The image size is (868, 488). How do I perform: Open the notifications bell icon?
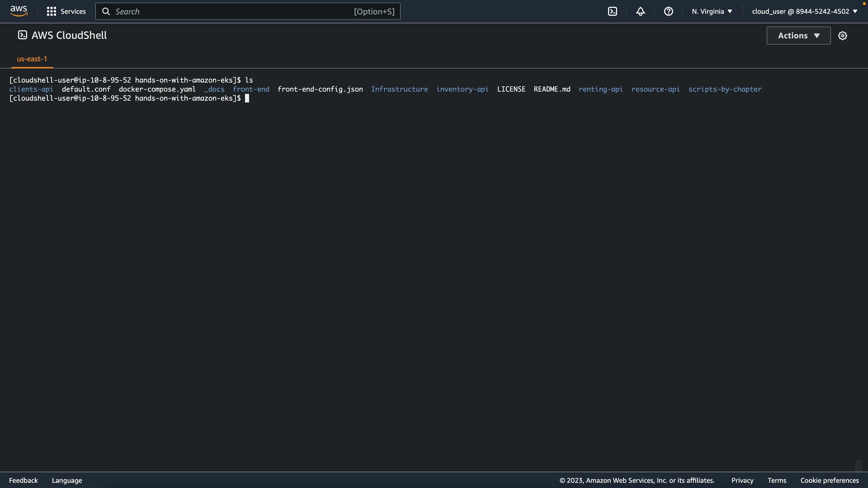coord(641,11)
